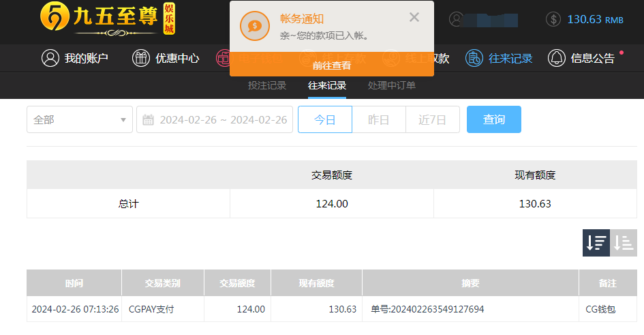Open 优惠中心 menu label
Viewport: 644px width, 335px height.
pyautogui.click(x=177, y=59)
